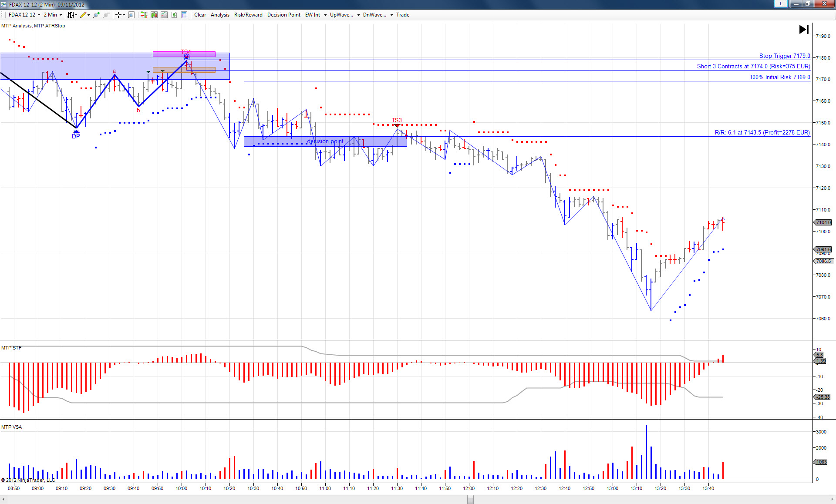Click the magenta TS4 target zone box
This screenshot has width=836, height=504.
tap(184, 54)
